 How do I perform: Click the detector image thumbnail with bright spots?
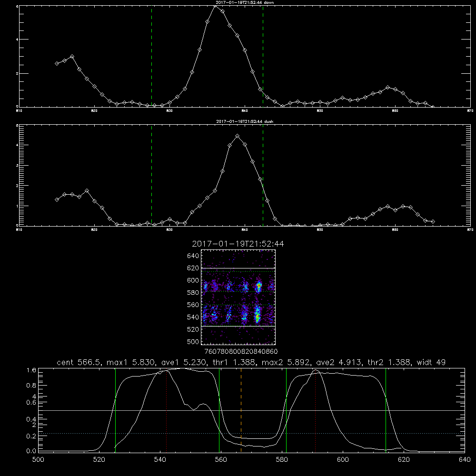pos(238,297)
